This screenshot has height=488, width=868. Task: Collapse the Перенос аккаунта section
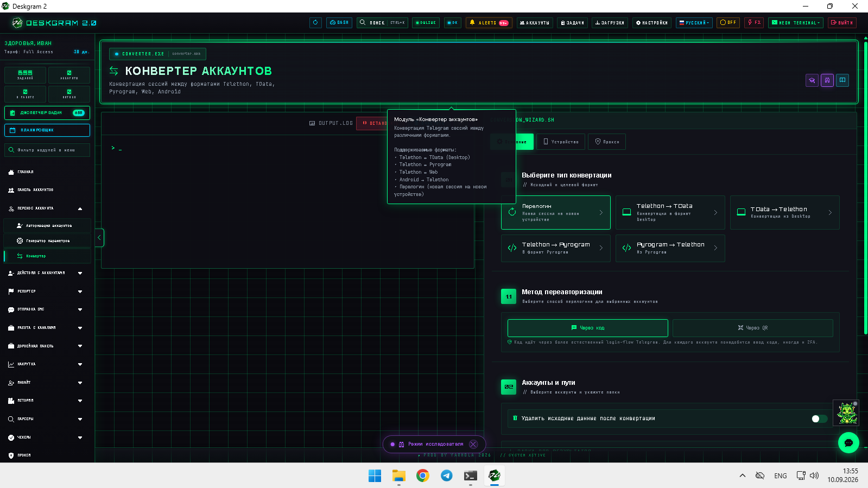[x=46, y=208]
